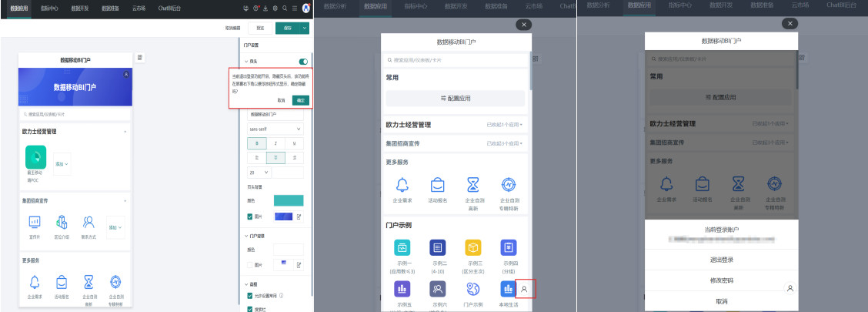868x312 pixels.
Task: Open the font size 20 dropdown
Action: pos(259,173)
